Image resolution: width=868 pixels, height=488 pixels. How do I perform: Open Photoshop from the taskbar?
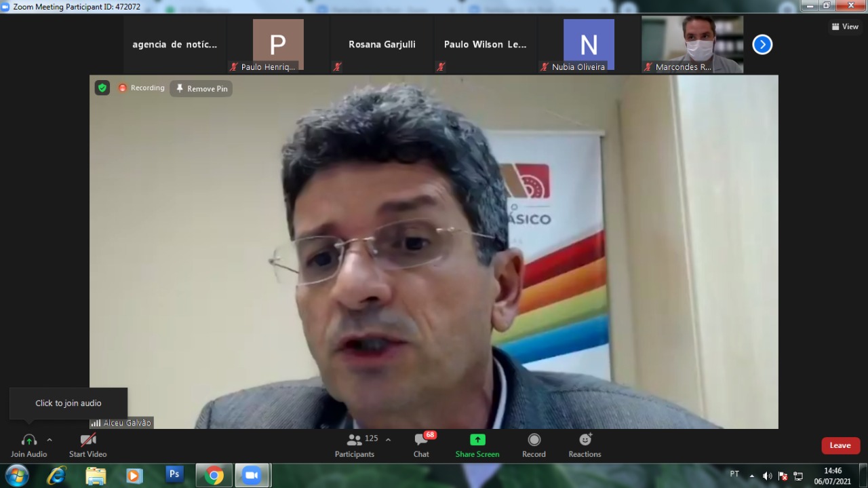point(174,474)
